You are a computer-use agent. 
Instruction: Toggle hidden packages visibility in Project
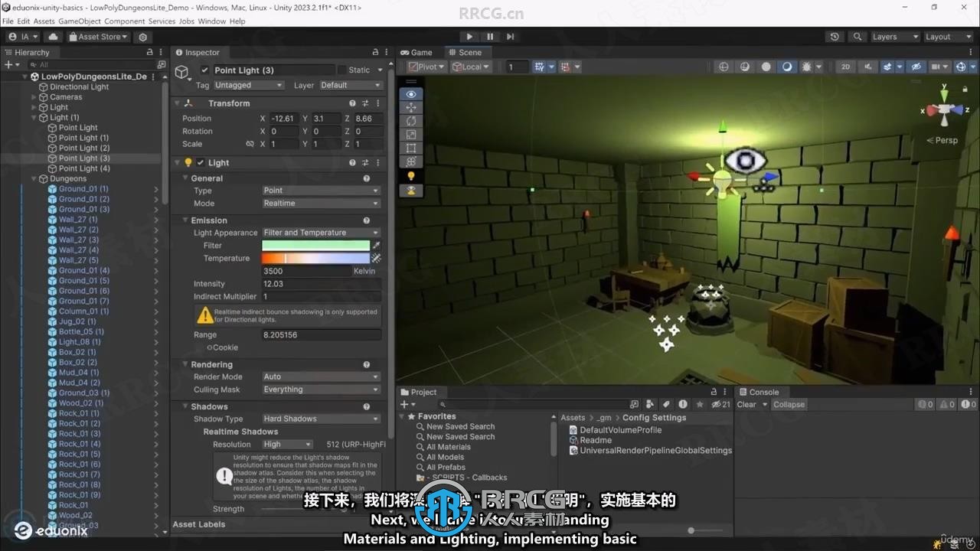[720, 404]
